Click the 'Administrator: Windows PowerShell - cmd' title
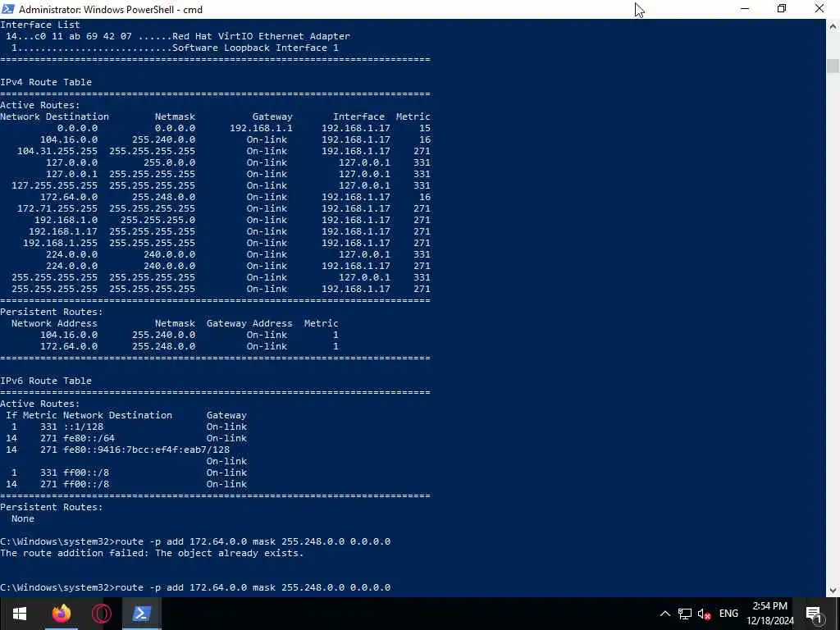 point(111,10)
